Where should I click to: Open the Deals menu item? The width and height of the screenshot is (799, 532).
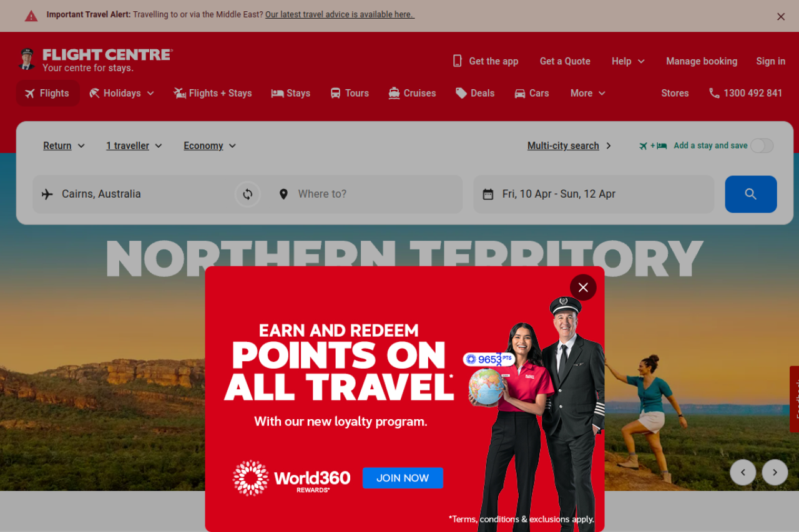pyautogui.click(x=475, y=93)
